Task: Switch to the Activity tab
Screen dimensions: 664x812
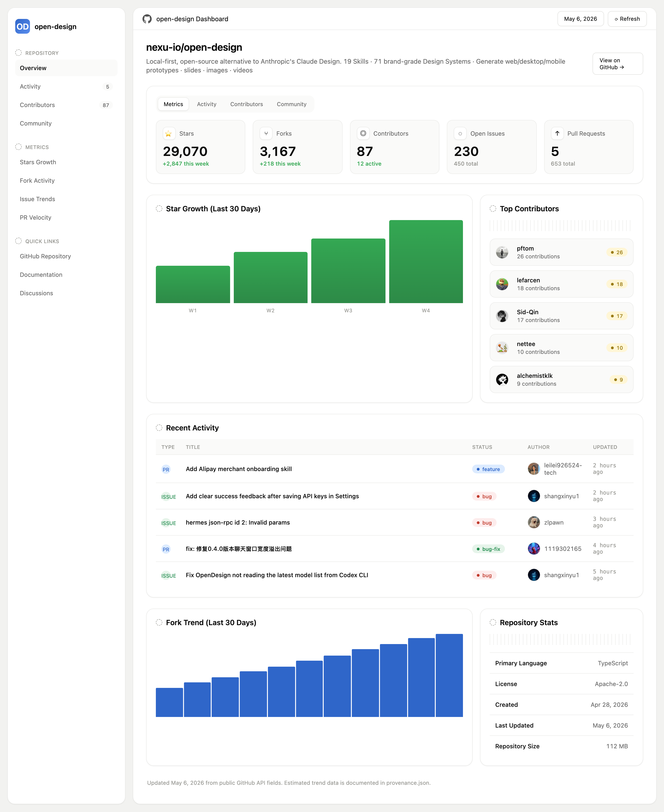Action: (x=207, y=104)
